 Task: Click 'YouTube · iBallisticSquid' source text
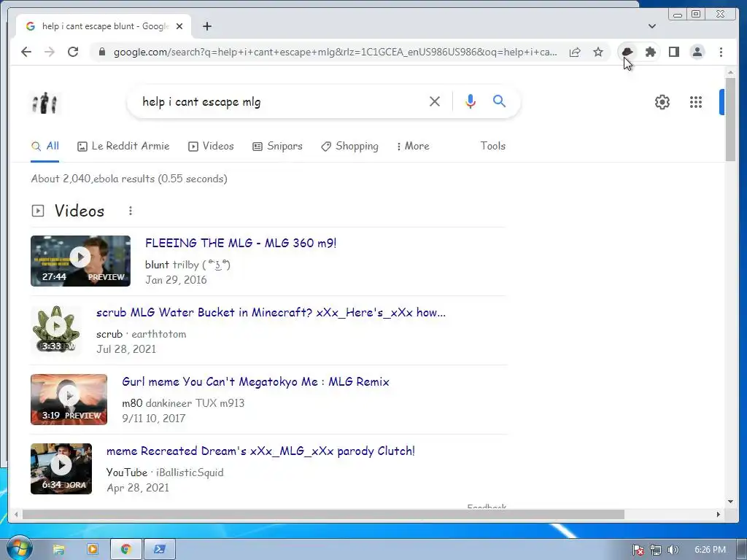click(165, 472)
